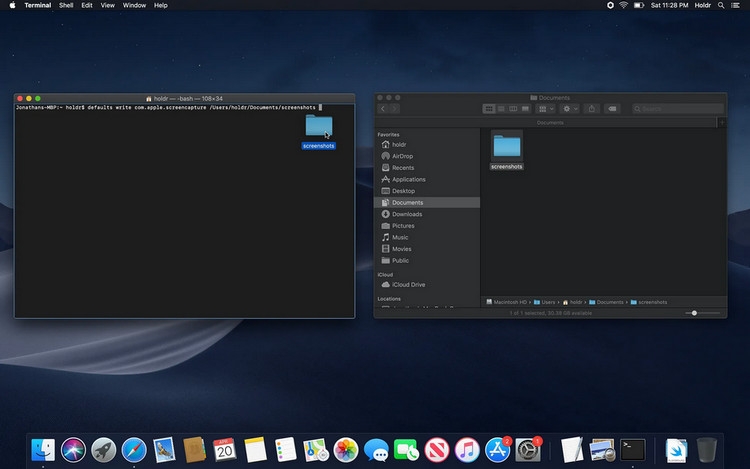The image size is (750, 469).
Task: Open the Window menu
Action: (x=134, y=5)
